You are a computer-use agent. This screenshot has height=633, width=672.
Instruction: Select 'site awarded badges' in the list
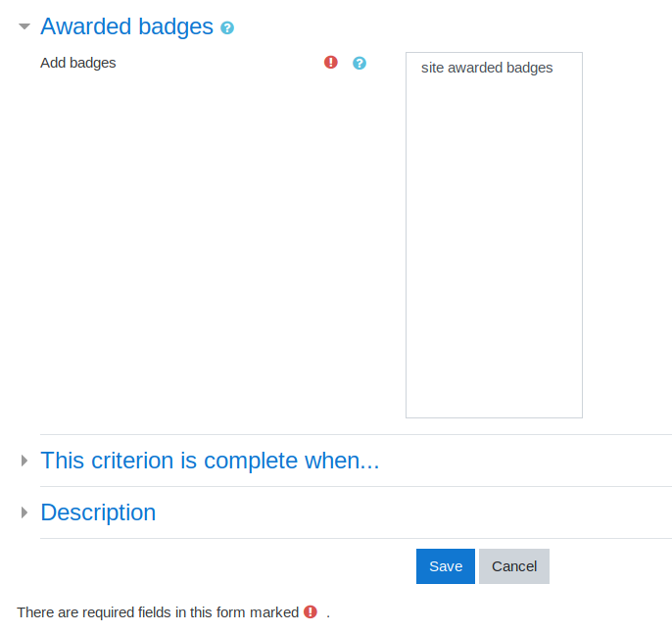click(x=487, y=68)
